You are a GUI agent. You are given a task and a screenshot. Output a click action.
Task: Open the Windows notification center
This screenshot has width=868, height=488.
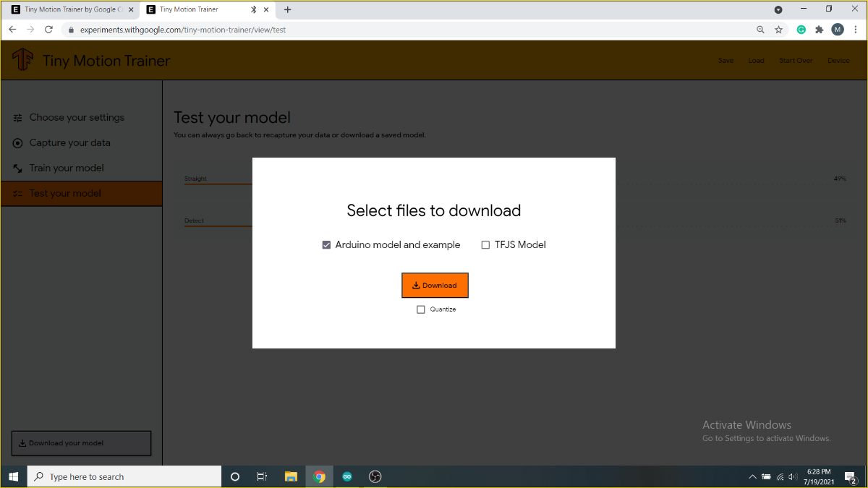(x=851, y=476)
